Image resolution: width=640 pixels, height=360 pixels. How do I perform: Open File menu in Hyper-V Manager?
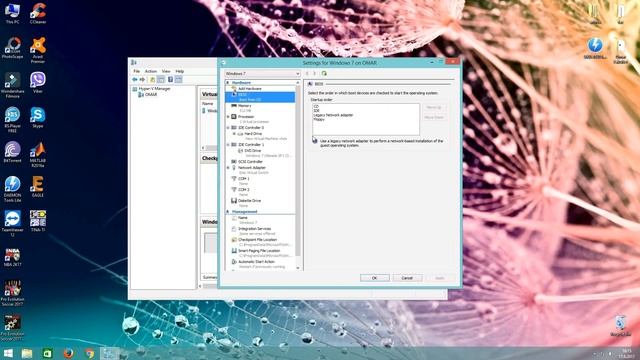pyautogui.click(x=137, y=71)
